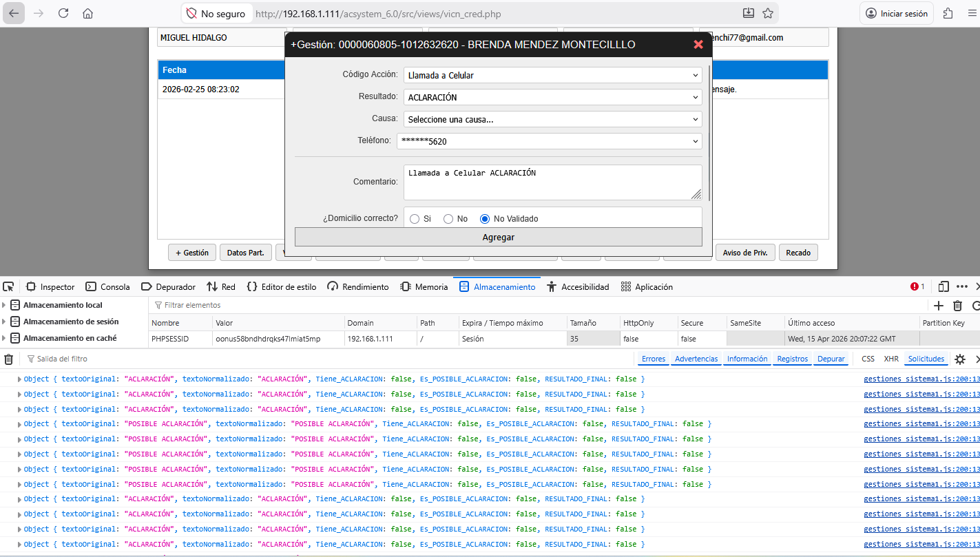Image resolution: width=980 pixels, height=557 pixels.
Task: Click the browser forward arrow
Action: click(x=39, y=13)
